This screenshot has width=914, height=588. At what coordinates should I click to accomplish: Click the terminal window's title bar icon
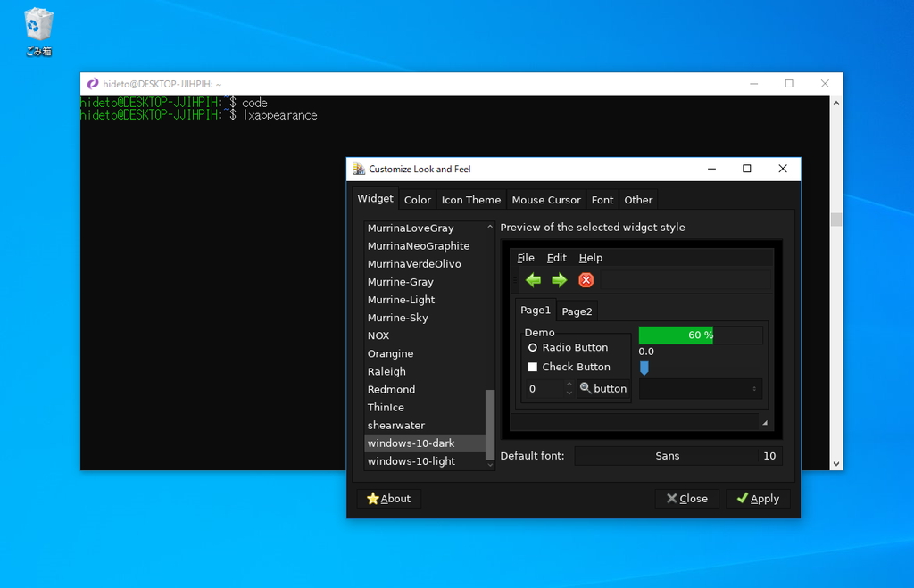coord(92,82)
